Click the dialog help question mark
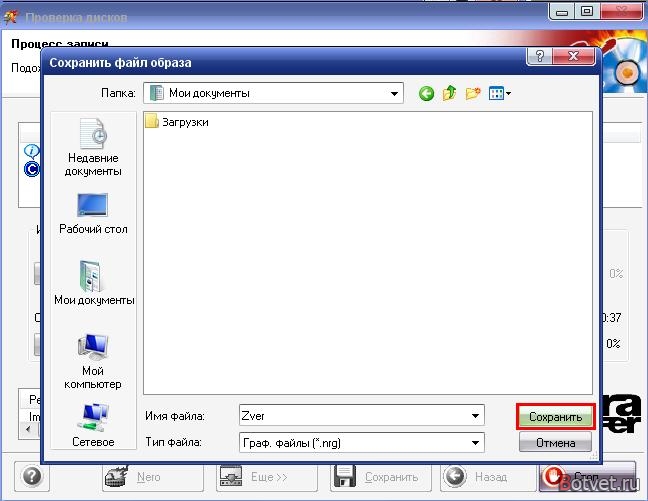The width and height of the screenshot is (648, 501). (540, 56)
